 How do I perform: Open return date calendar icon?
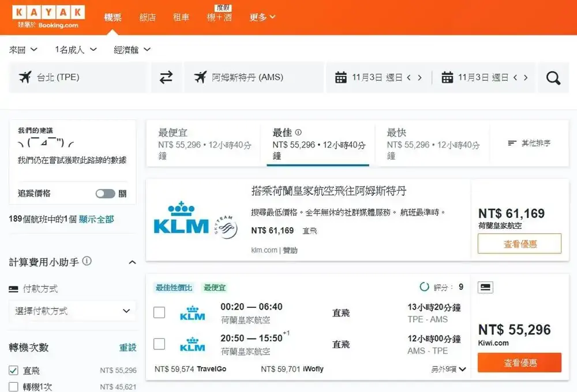click(447, 77)
